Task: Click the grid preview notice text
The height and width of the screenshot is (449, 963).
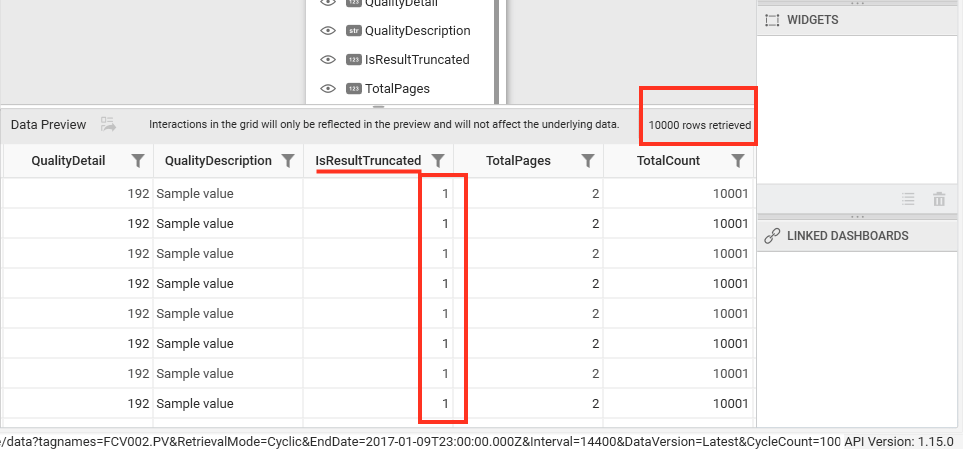Action: point(384,125)
